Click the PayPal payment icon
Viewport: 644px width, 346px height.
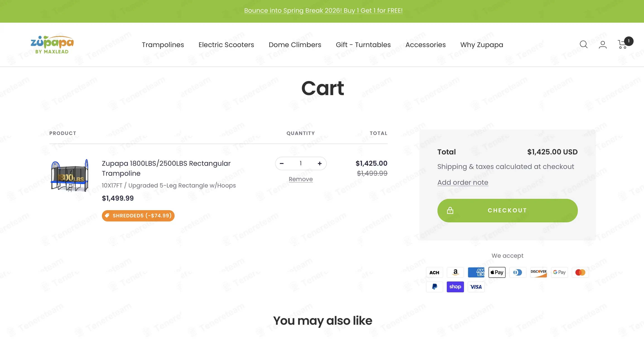click(x=435, y=287)
